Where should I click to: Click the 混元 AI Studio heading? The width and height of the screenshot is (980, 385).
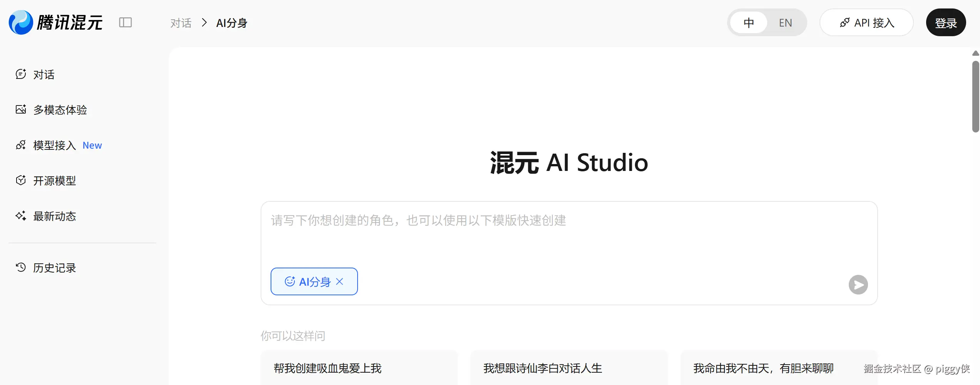click(x=569, y=162)
